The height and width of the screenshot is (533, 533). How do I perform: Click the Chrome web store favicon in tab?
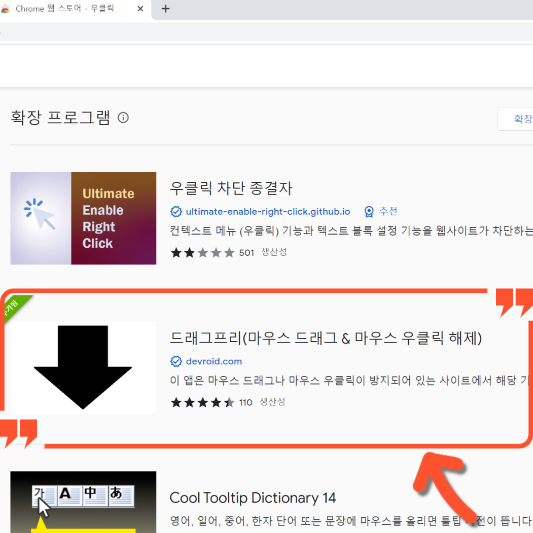click(x=5, y=9)
